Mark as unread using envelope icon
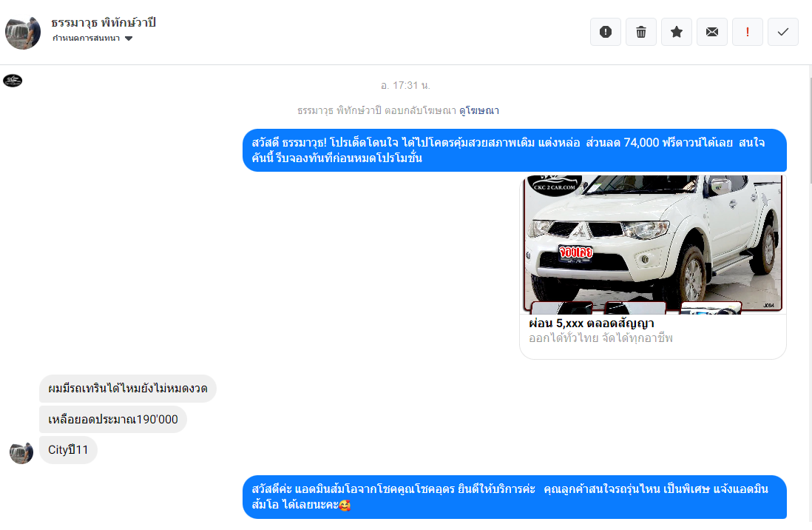Image resolution: width=812 pixels, height=530 pixels. [712, 32]
